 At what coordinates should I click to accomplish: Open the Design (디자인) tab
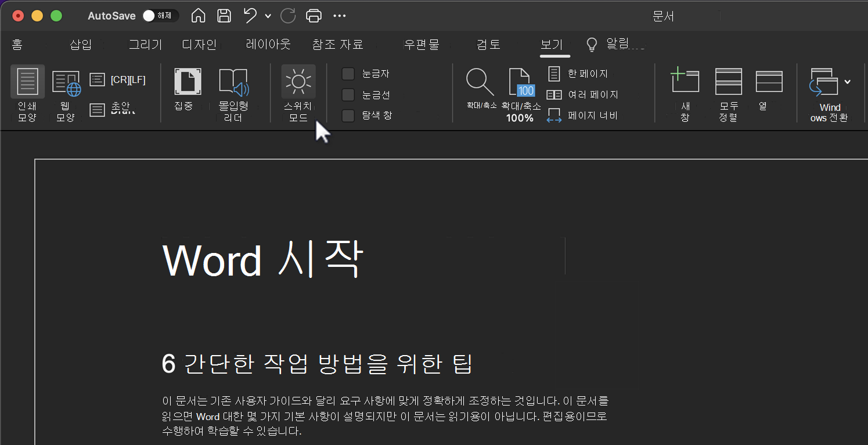click(x=199, y=44)
